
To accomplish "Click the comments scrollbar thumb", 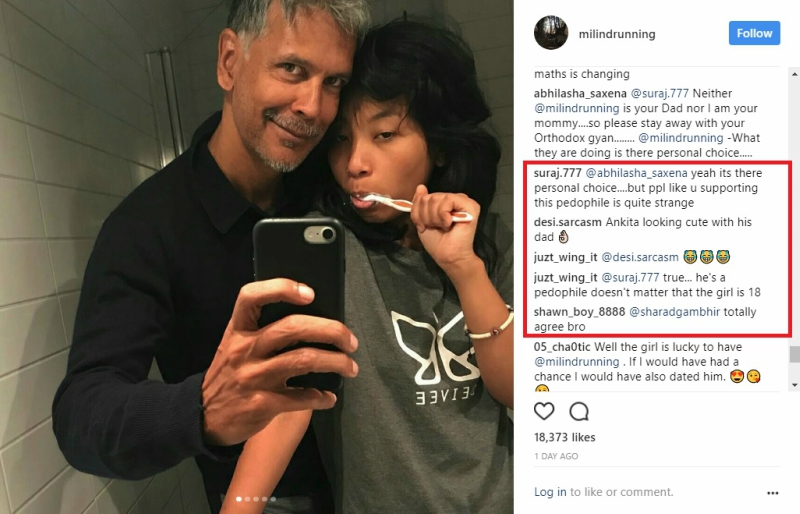I will [795, 354].
